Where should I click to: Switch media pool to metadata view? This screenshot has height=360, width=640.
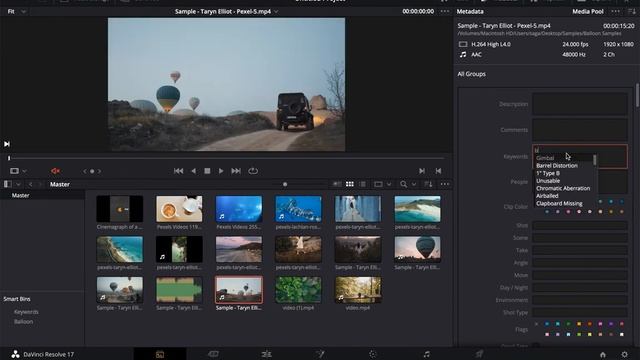[x=337, y=184]
